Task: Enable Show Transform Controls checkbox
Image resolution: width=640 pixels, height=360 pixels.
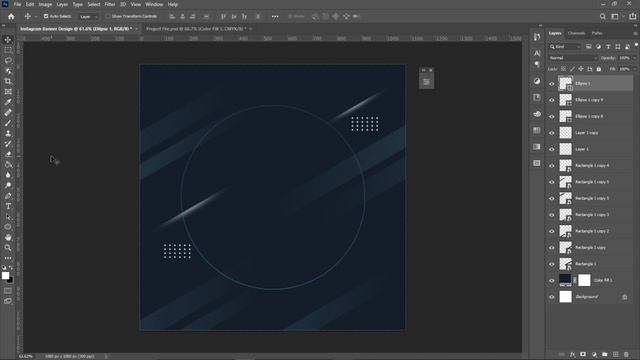Action: [x=108, y=16]
